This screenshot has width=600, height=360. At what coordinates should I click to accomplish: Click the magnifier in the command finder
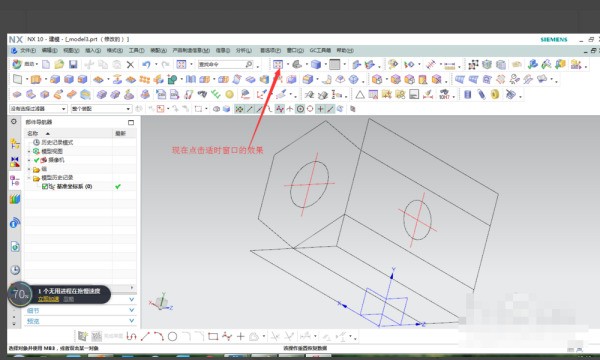pos(249,64)
